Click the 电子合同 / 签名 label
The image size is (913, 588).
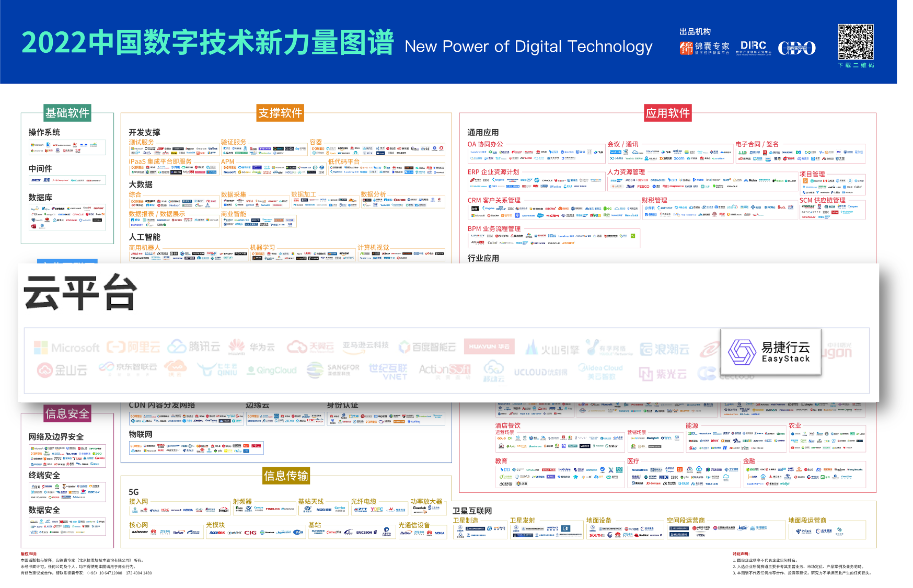[757, 144]
